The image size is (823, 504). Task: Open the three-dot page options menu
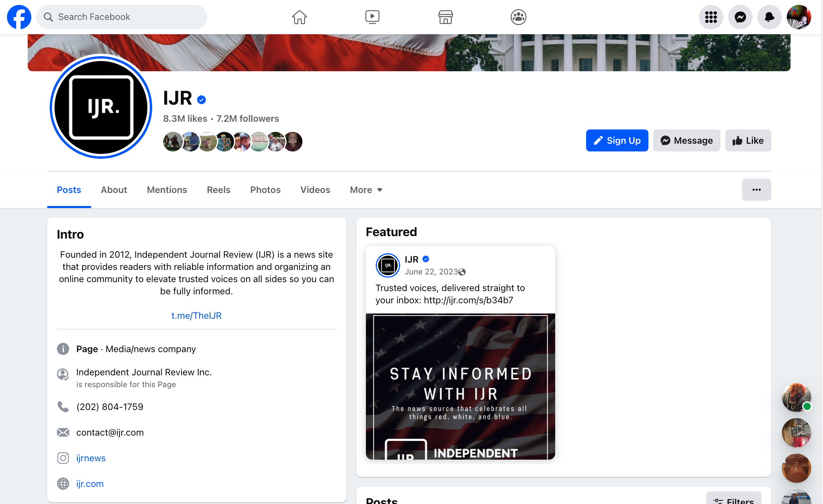(756, 190)
